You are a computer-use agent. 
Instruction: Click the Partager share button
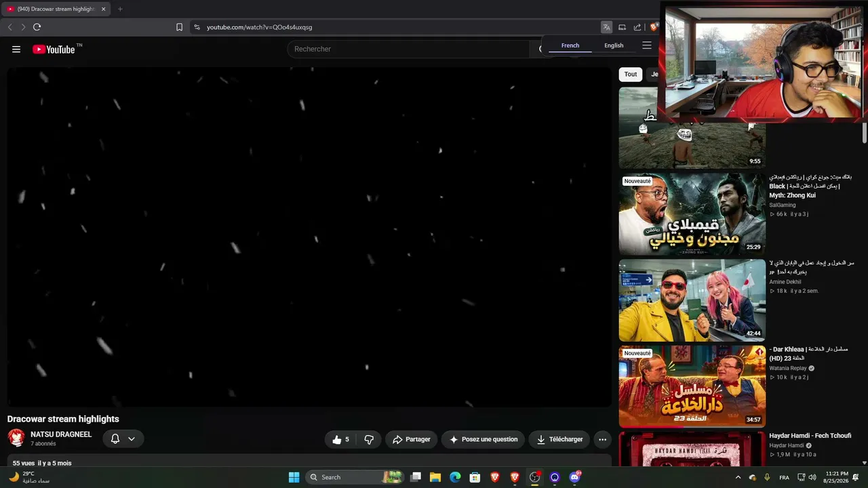(412, 439)
